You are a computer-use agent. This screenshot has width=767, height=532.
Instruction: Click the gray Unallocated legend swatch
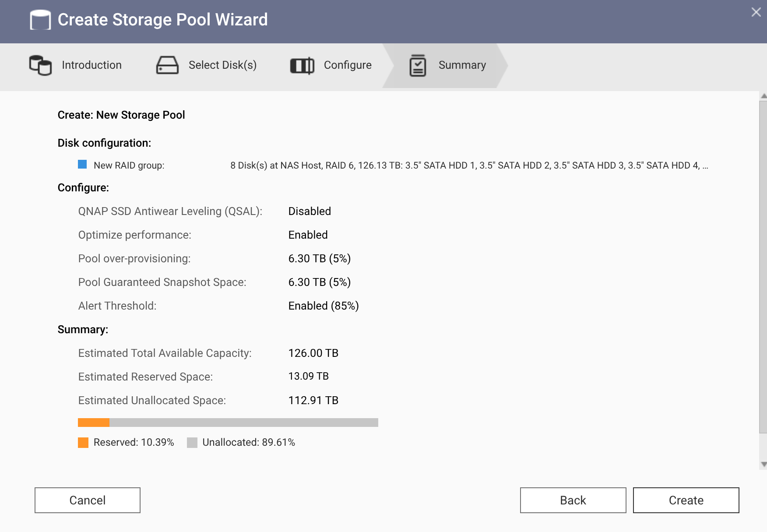pos(192,443)
